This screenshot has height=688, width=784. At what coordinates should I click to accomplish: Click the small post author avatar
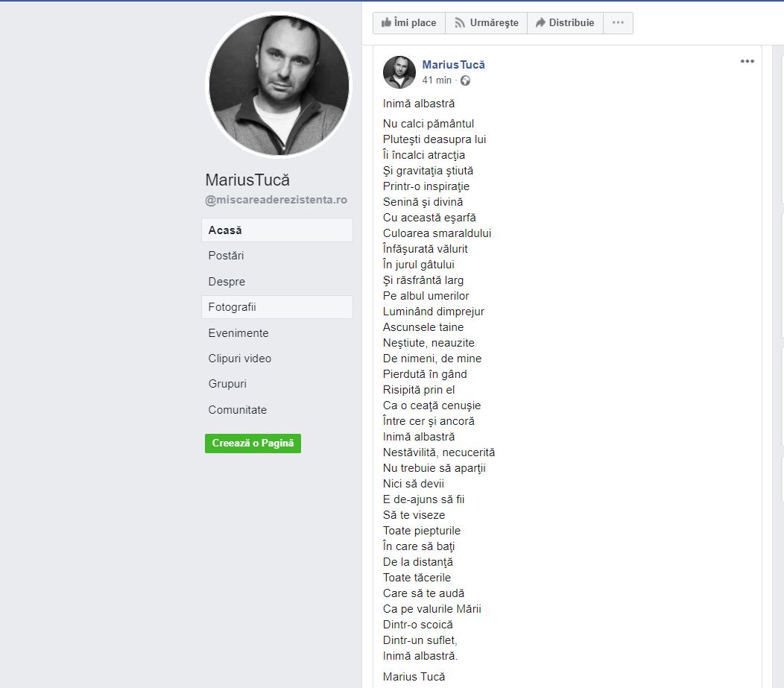[x=399, y=72]
